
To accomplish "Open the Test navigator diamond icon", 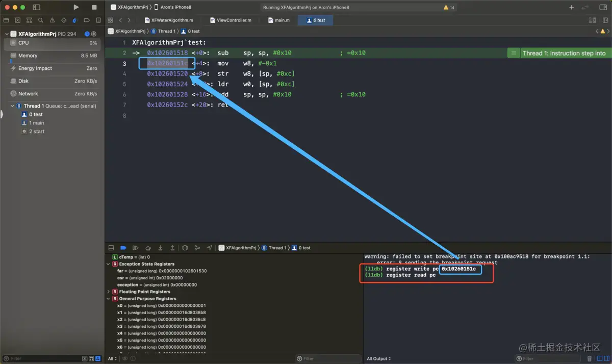I will pyautogui.click(x=63, y=20).
